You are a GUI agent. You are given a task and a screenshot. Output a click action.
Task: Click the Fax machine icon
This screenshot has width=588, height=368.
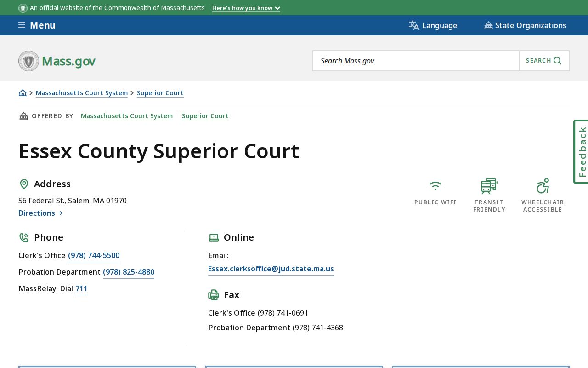(214, 295)
